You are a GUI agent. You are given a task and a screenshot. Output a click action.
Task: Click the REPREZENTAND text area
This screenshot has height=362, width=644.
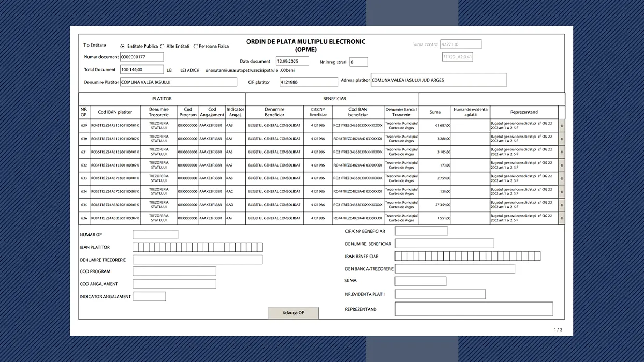(474, 309)
